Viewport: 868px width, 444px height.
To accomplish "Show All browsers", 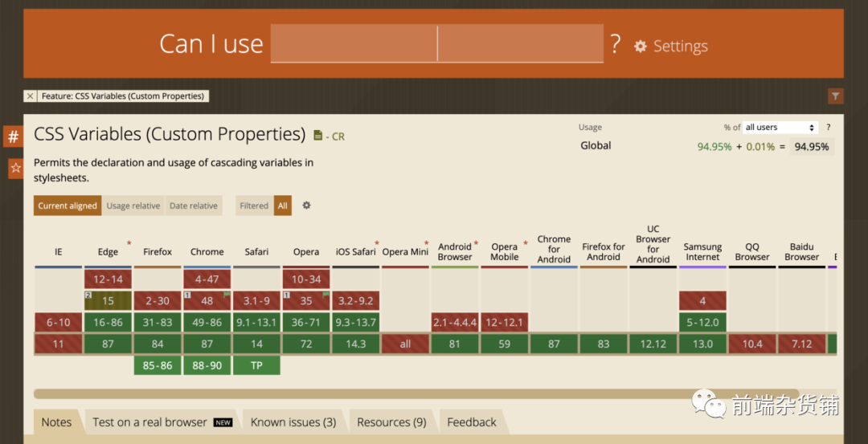I will [283, 206].
